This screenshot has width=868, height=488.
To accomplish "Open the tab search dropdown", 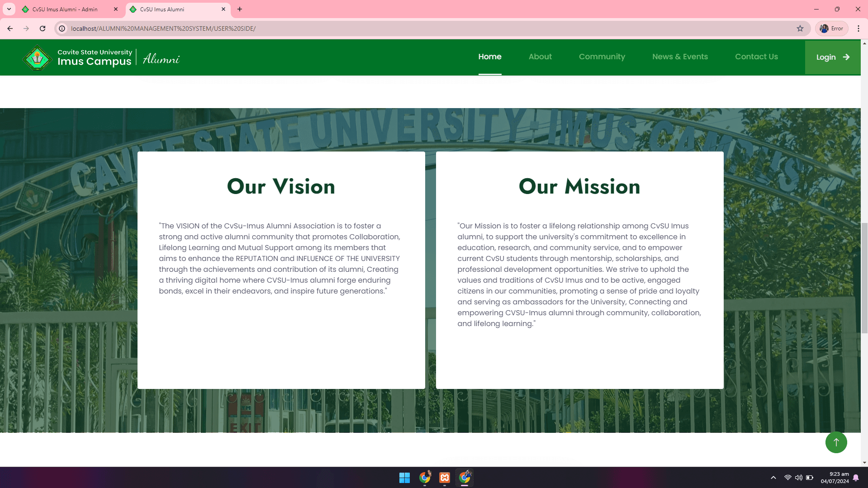I will click(x=8, y=9).
